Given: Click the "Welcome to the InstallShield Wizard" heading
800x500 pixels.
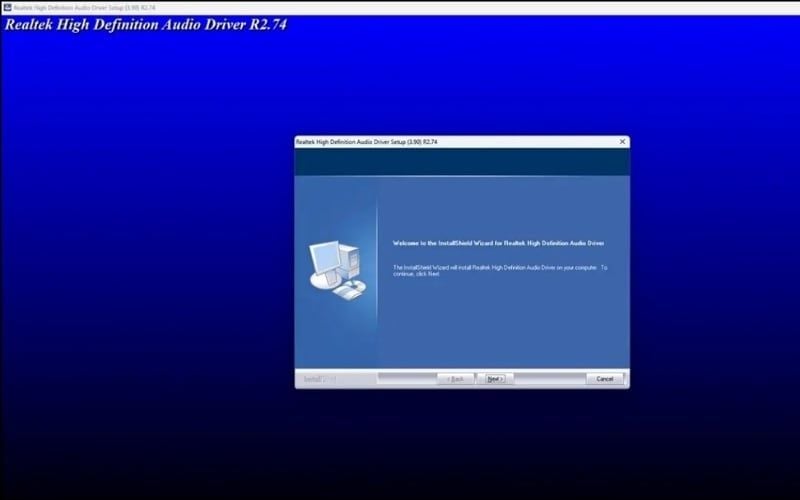Looking at the screenshot, I should (x=498, y=243).
